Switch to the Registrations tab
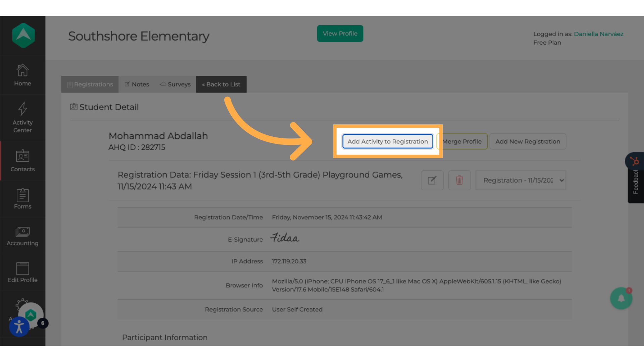The height and width of the screenshot is (362, 644). pos(90,84)
